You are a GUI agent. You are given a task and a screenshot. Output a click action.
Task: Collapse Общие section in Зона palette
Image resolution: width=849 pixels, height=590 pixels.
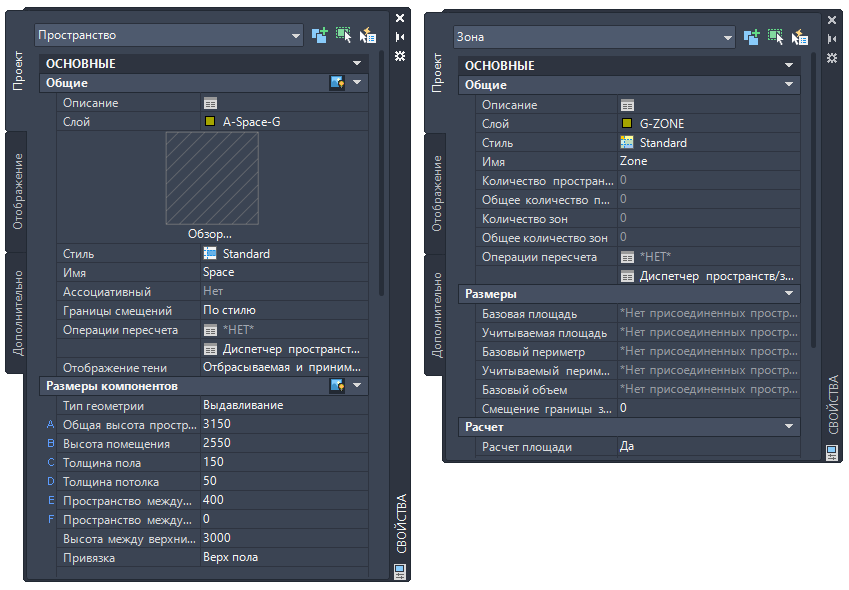click(x=789, y=85)
